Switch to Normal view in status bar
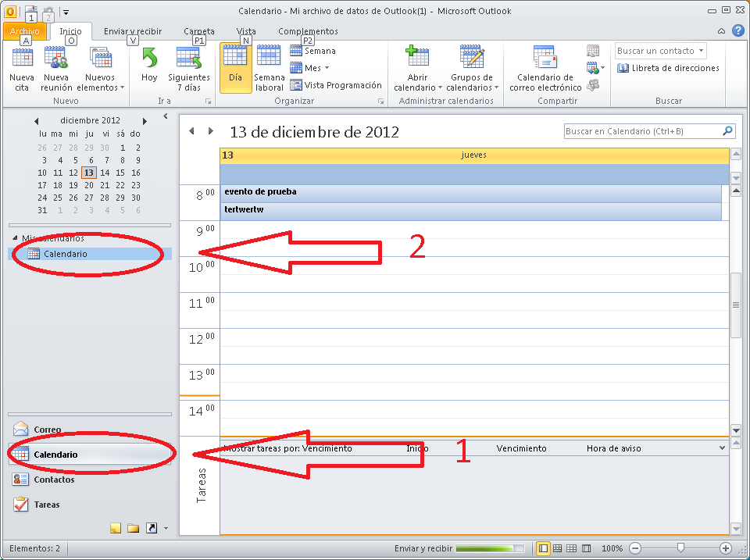The image size is (750, 560). [543, 548]
